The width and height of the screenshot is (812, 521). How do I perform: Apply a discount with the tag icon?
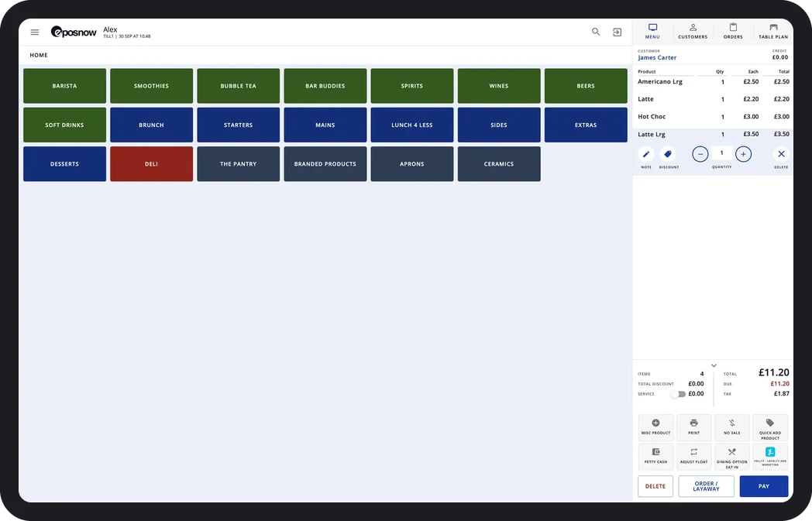point(668,154)
